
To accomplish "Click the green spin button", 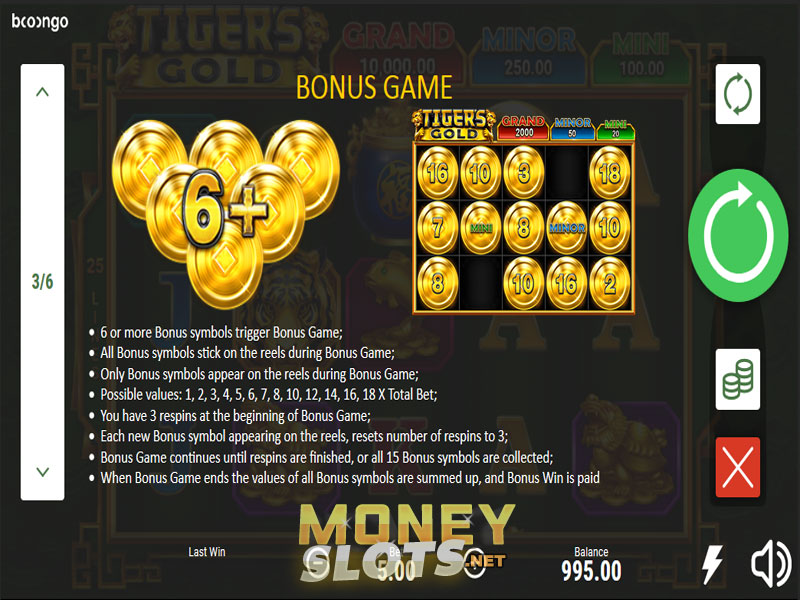I will coord(738,235).
